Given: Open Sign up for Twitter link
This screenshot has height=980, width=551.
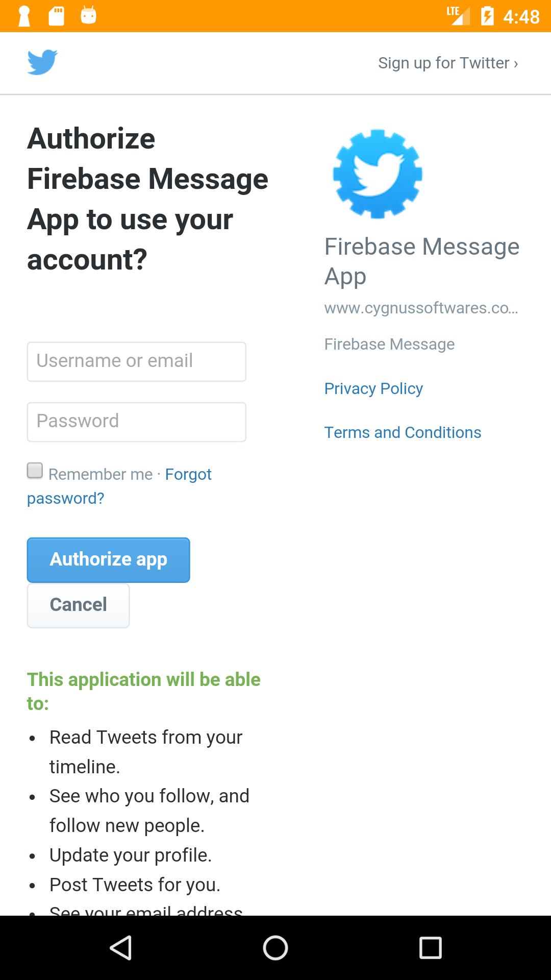Looking at the screenshot, I should [448, 63].
